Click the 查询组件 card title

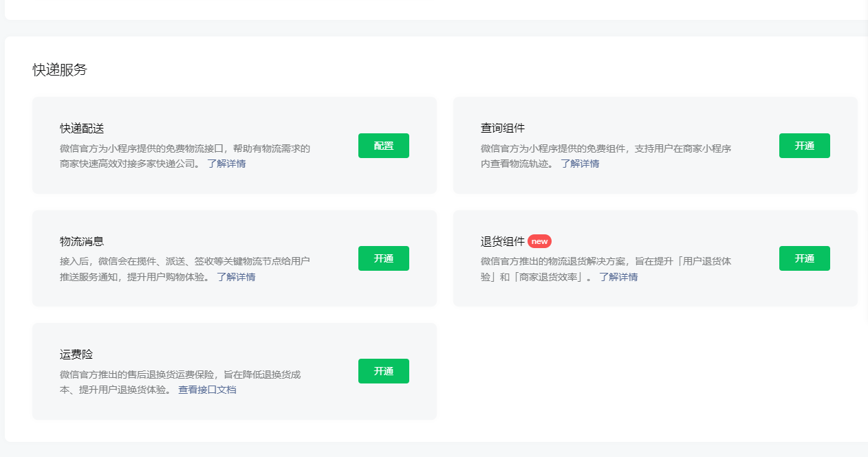pos(503,129)
